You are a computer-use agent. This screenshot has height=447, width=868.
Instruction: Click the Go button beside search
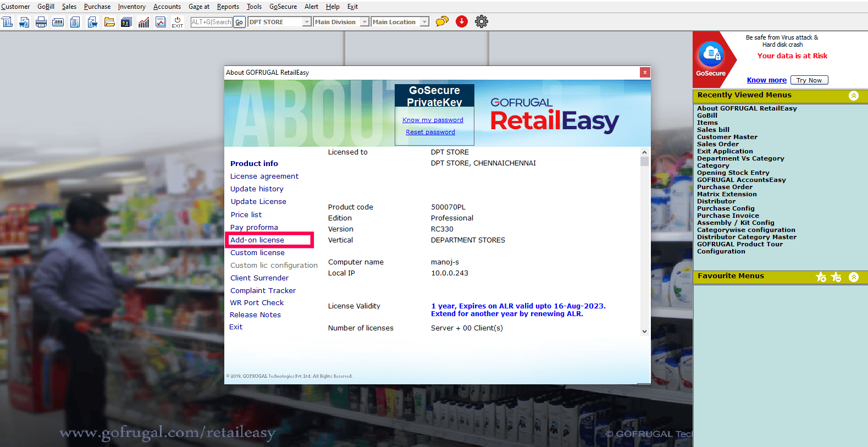(x=239, y=22)
